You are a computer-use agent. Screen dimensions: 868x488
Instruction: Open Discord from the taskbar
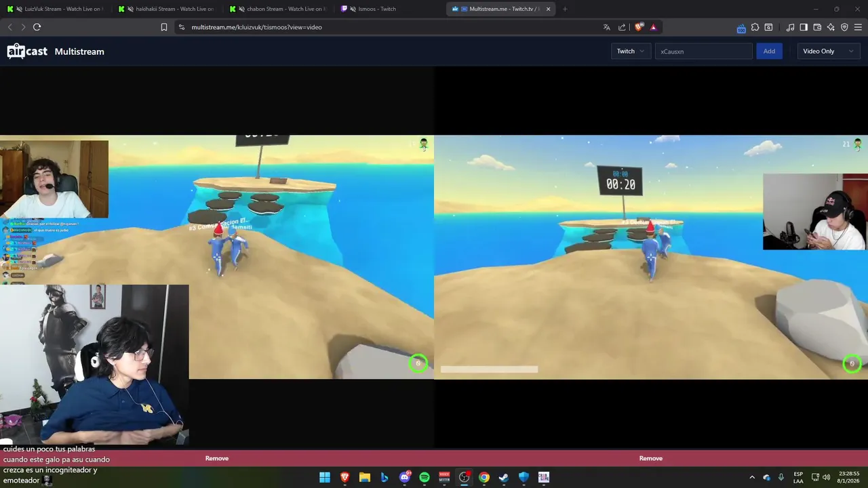point(405,477)
